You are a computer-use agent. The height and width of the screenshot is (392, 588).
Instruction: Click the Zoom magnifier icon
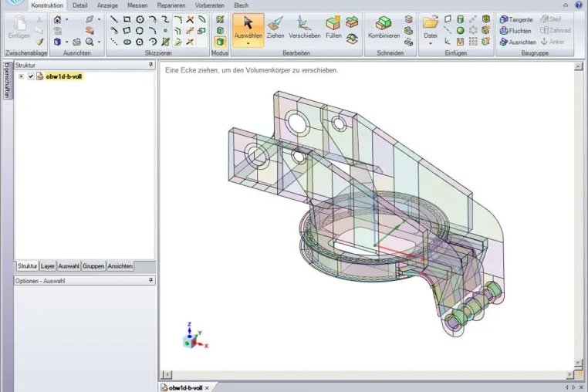coord(90,42)
